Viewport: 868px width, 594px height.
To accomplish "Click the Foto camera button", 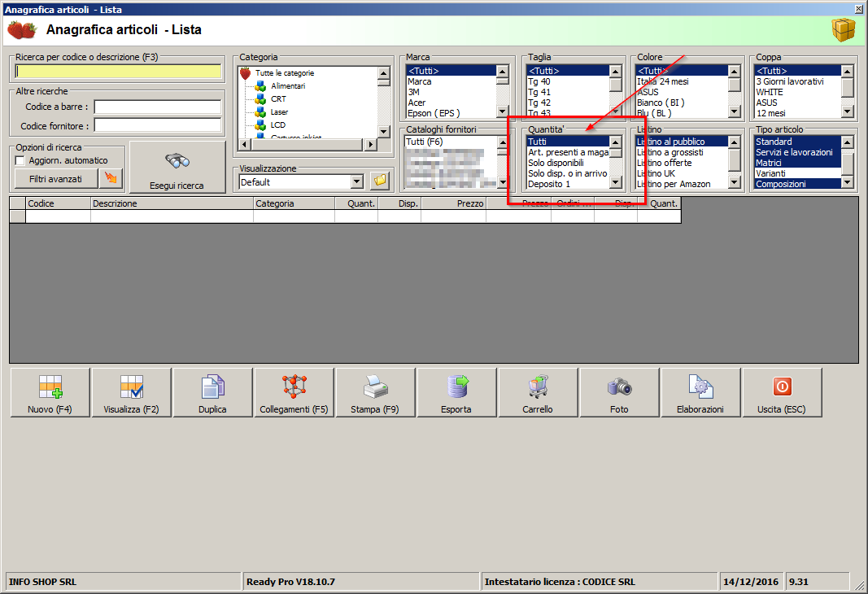I will (x=619, y=392).
